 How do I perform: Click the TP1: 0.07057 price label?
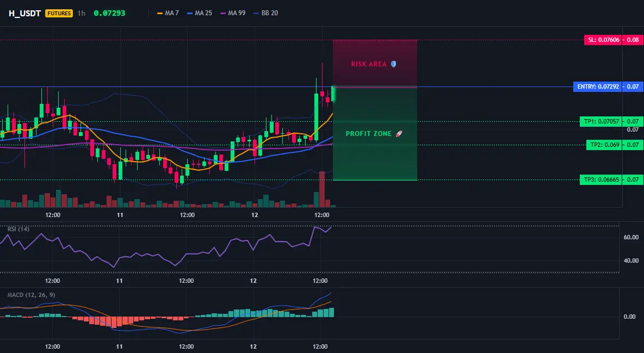601,121
